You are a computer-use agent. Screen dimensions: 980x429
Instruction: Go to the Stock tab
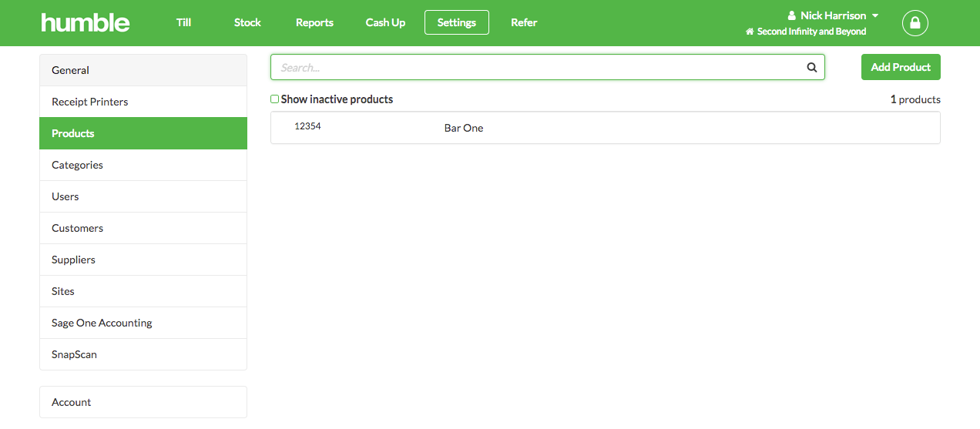[247, 22]
